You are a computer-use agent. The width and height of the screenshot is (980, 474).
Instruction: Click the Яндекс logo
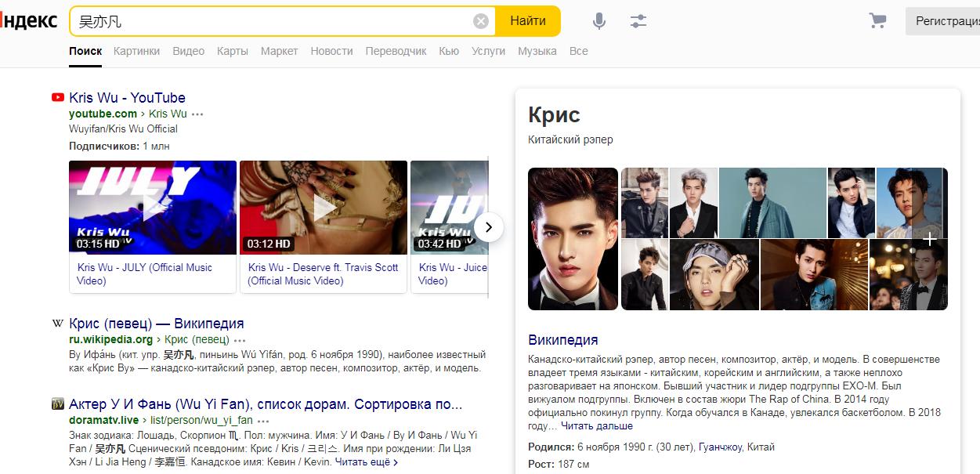(29, 21)
